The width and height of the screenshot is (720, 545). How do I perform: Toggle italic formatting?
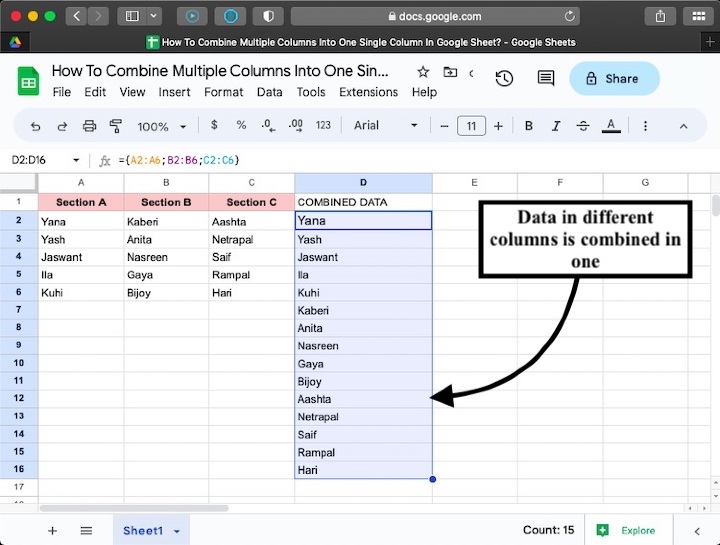pyautogui.click(x=556, y=126)
